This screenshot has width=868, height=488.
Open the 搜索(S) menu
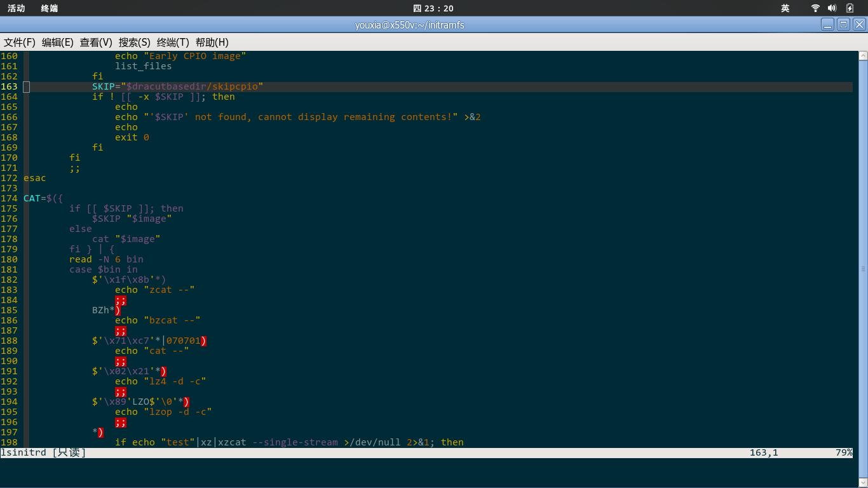(x=135, y=42)
